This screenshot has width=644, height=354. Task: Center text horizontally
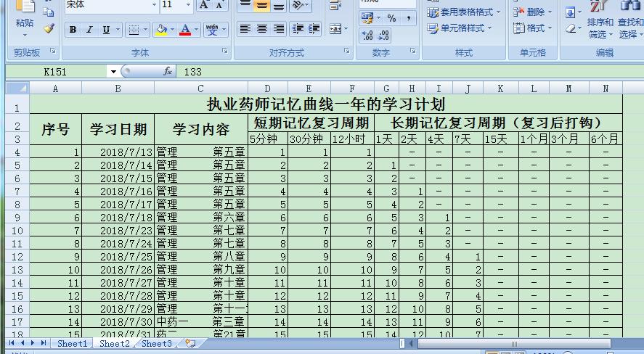(x=262, y=29)
